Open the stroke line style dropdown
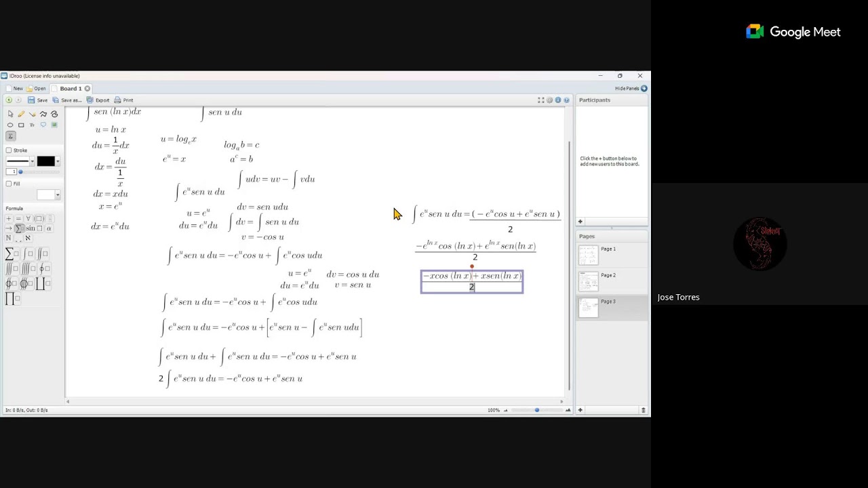868x488 pixels. (32, 161)
